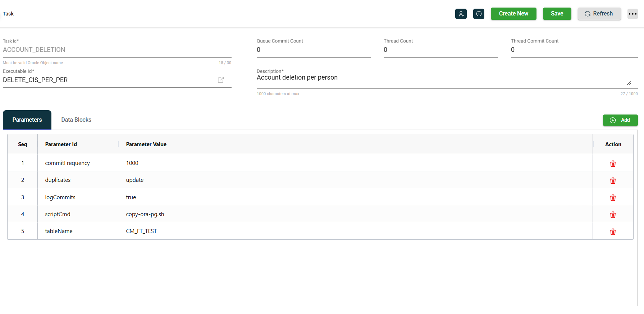Remove the tableName parameter with trash icon

point(613,232)
